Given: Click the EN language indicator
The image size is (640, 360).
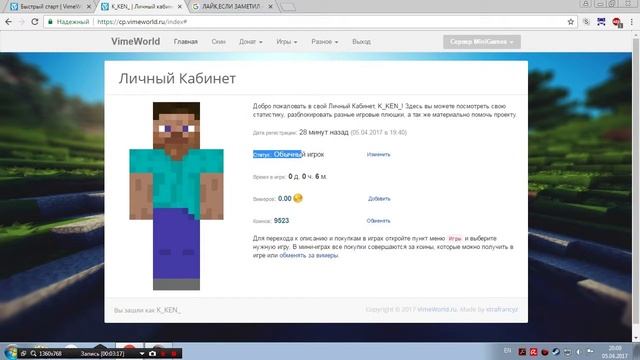Looking at the screenshot, I should [x=507, y=350].
